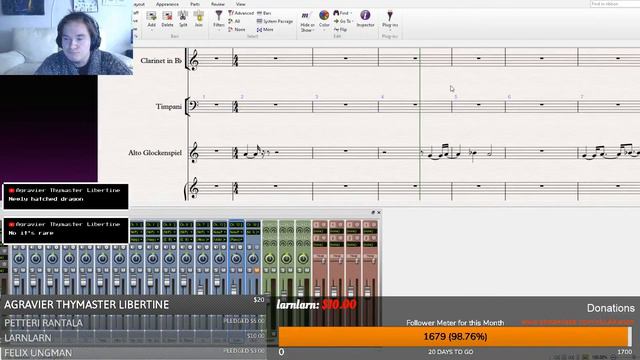This screenshot has width=640, height=360.
Task: Select the Split bars tool
Action: (x=183, y=16)
